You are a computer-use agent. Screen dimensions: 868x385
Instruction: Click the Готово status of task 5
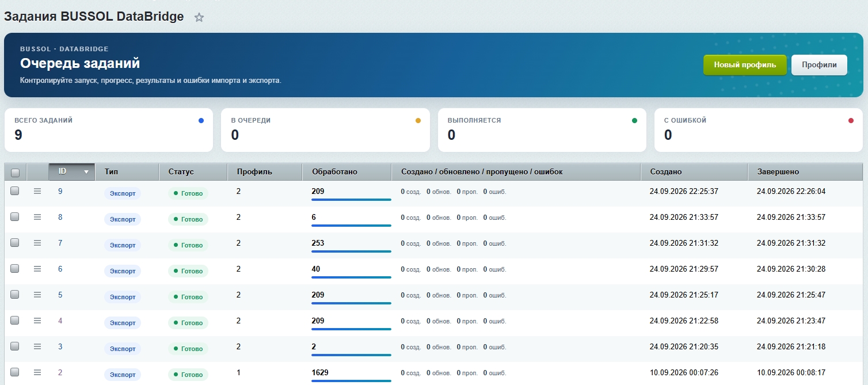click(188, 297)
